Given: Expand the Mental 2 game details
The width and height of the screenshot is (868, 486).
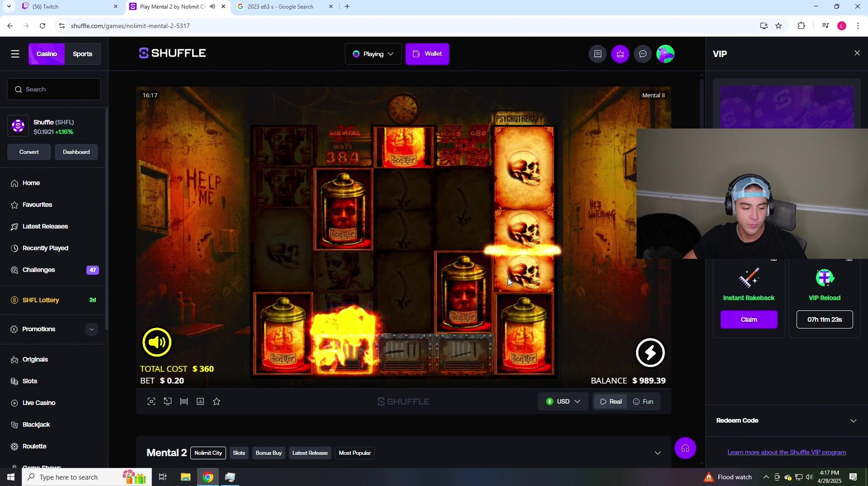Looking at the screenshot, I should tap(658, 453).
